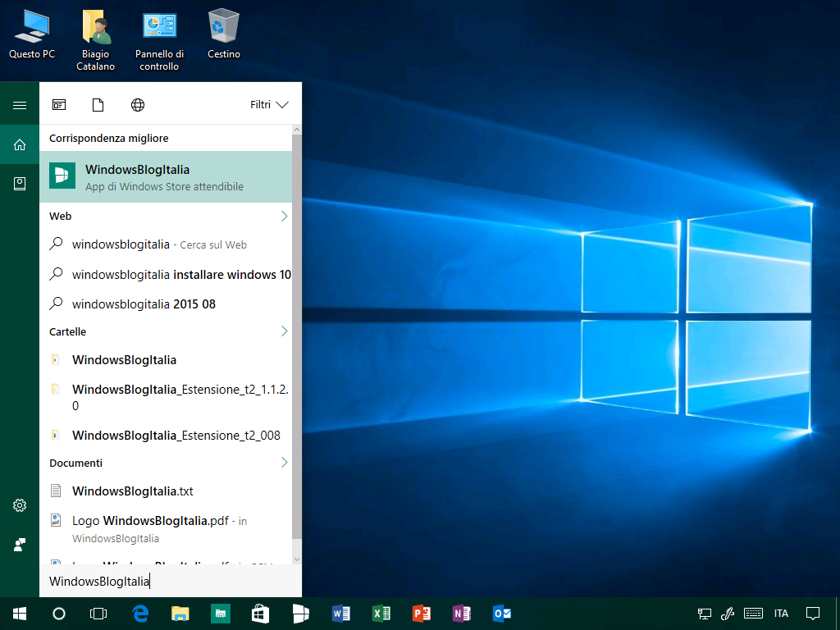The height and width of the screenshot is (630, 840).
Task: Click the Feedback person icon in sidebar
Action: point(20,545)
